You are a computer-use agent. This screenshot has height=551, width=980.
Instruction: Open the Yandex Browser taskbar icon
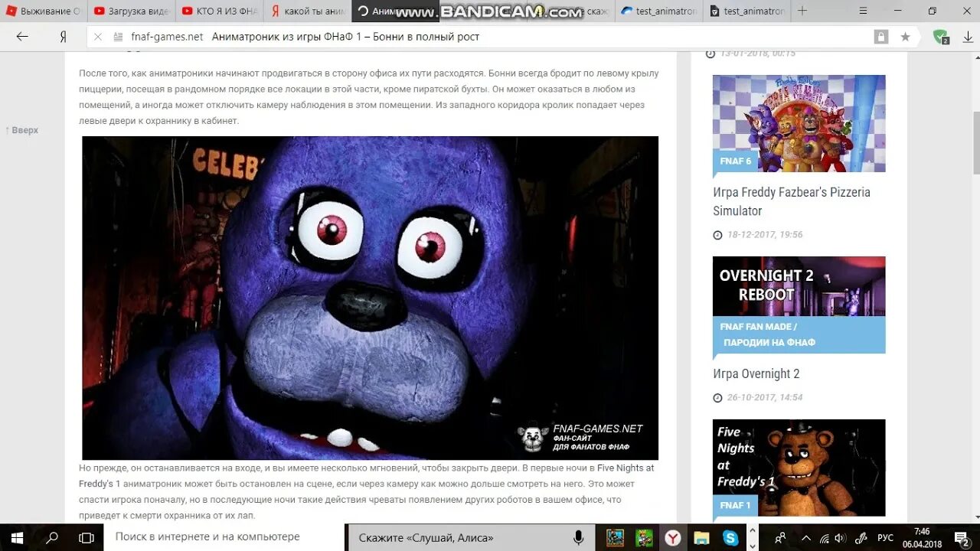pos(673,538)
